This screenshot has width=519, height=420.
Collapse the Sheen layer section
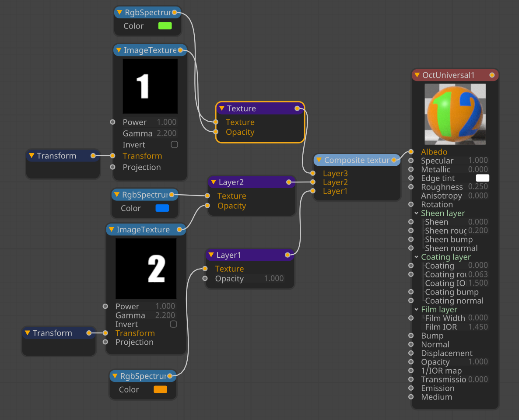click(417, 213)
